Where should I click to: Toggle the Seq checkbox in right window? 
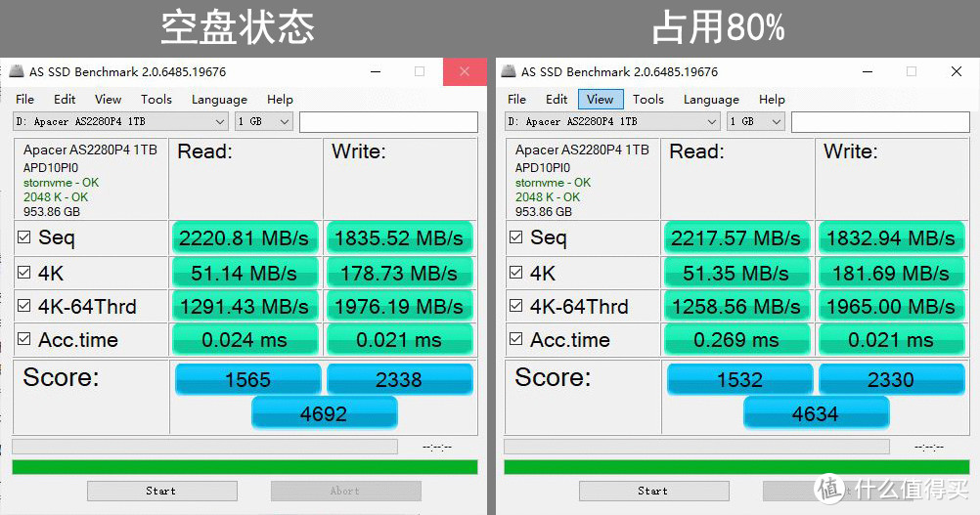pos(515,237)
